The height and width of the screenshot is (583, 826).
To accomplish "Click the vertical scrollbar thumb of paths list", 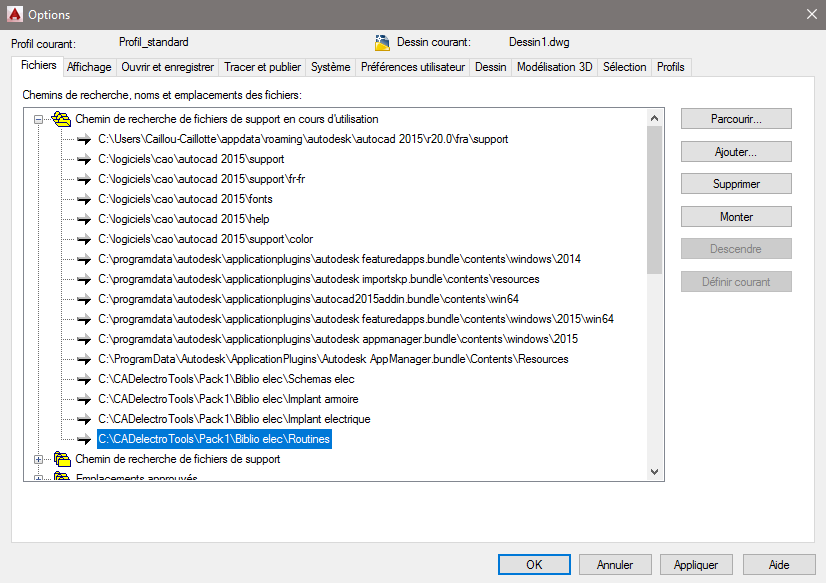I will (x=654, y=200).
